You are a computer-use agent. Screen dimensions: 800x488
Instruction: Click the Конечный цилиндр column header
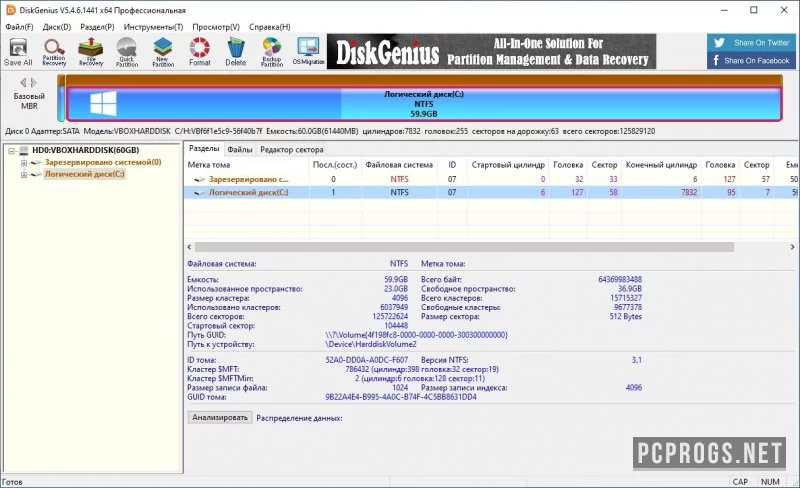661,165
